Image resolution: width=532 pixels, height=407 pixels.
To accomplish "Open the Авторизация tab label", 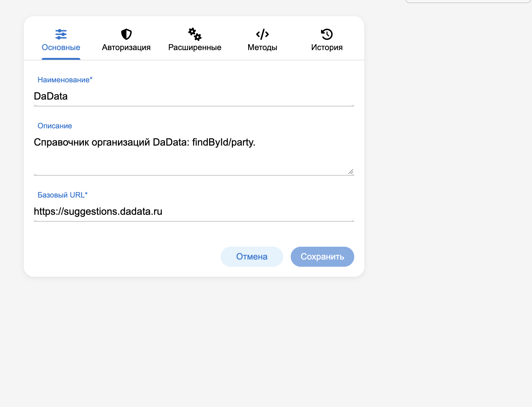I will [126, 47].
